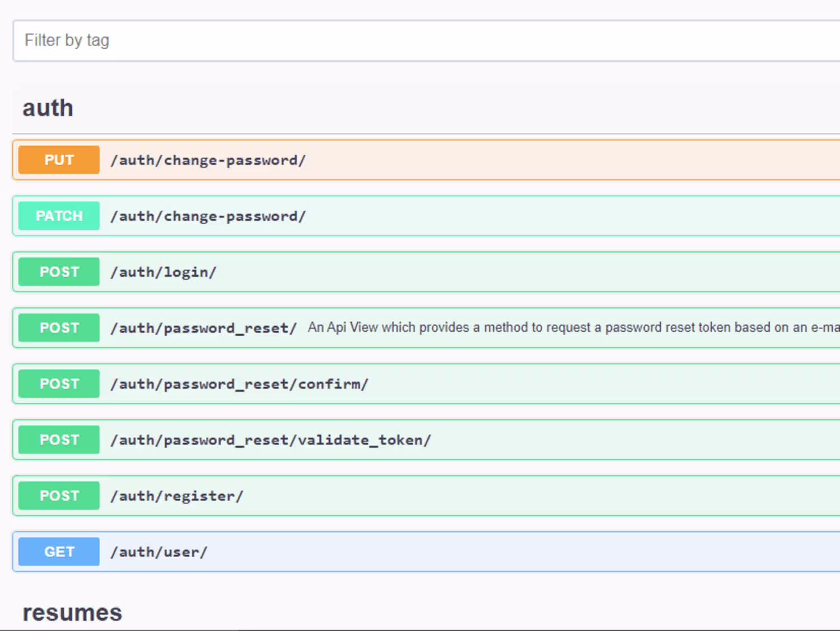
Task: Open the PATCH /auth/change-password/ path text
Action: (x=208, y=216)
